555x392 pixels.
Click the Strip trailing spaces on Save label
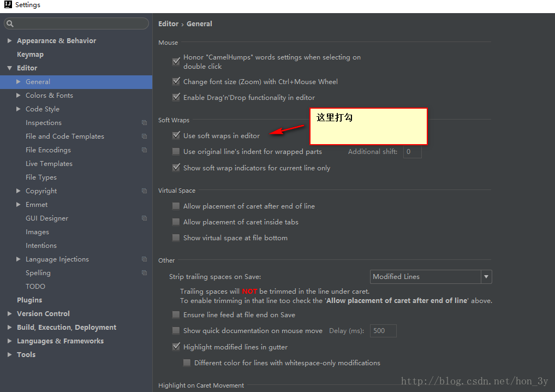tap(215, 277)
